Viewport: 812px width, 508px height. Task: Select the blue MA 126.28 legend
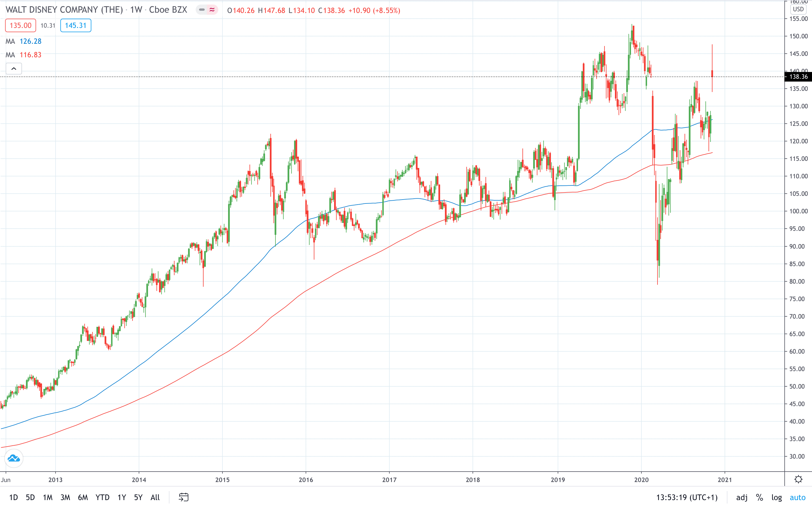[23, 41]
